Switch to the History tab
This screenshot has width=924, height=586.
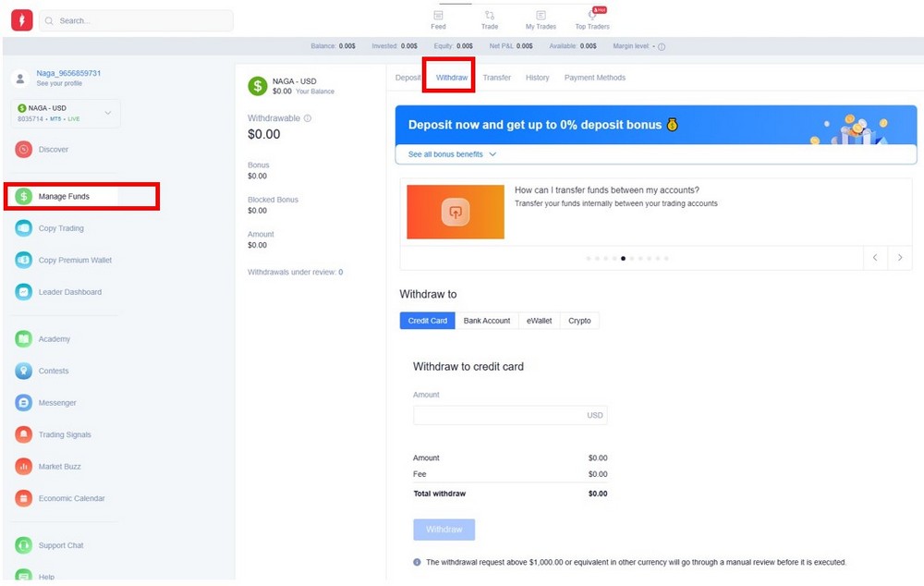(538, 78)
